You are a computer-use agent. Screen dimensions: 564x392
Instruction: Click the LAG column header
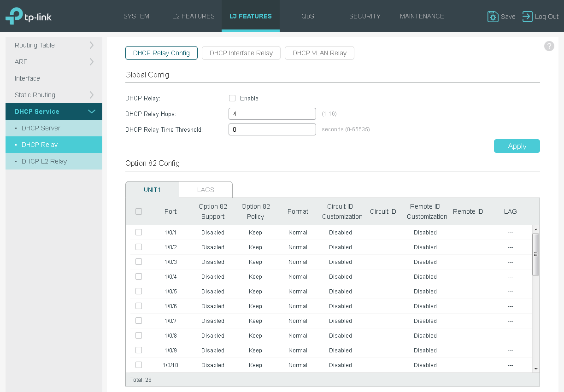510,211
